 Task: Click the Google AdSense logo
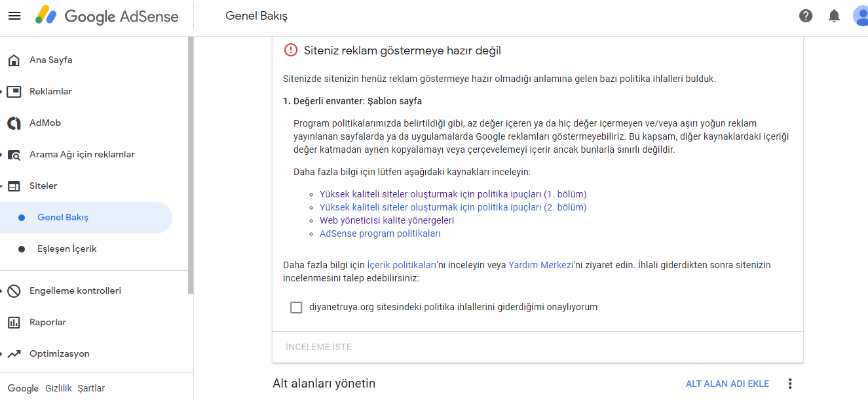107,16
